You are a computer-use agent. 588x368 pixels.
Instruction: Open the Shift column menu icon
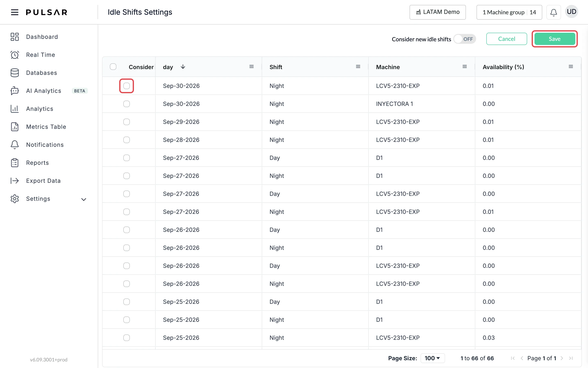click(x=358, y=67)
